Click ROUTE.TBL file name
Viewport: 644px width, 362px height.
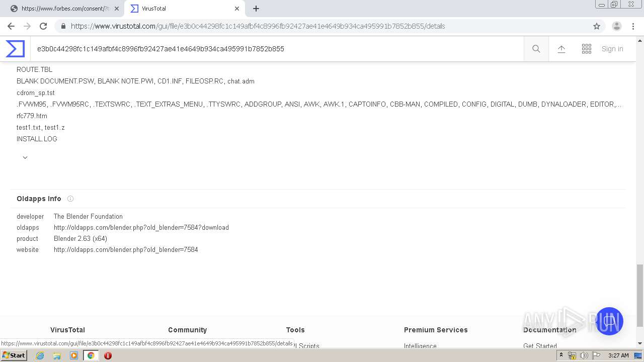[x=34, y=69]
